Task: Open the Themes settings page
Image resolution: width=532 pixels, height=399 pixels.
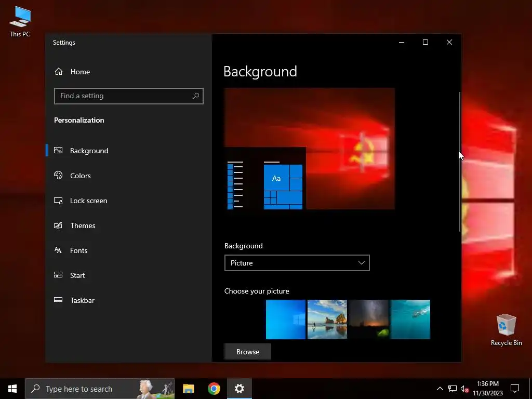Action: coord(129,225)
